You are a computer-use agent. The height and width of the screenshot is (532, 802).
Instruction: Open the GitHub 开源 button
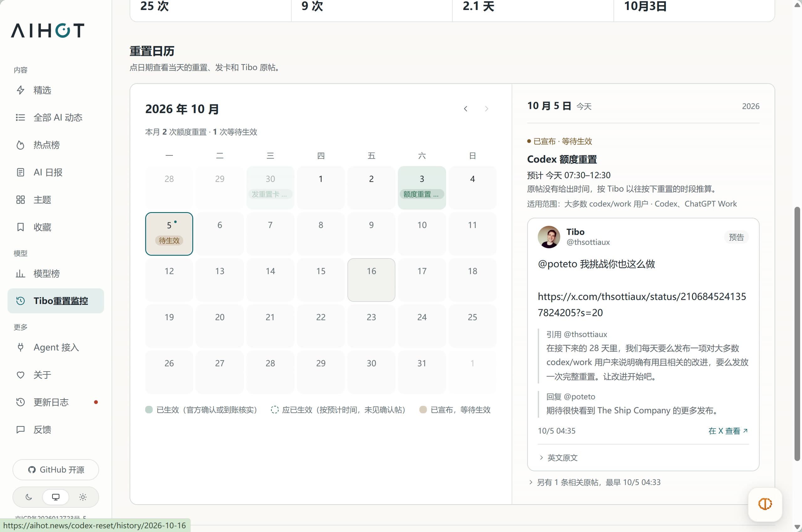tap(56, 470)
